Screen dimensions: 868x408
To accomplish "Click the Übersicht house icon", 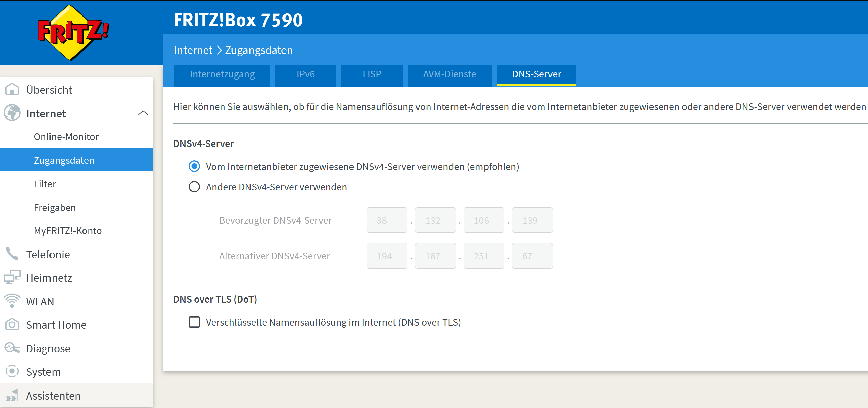I will pos(12,90).
